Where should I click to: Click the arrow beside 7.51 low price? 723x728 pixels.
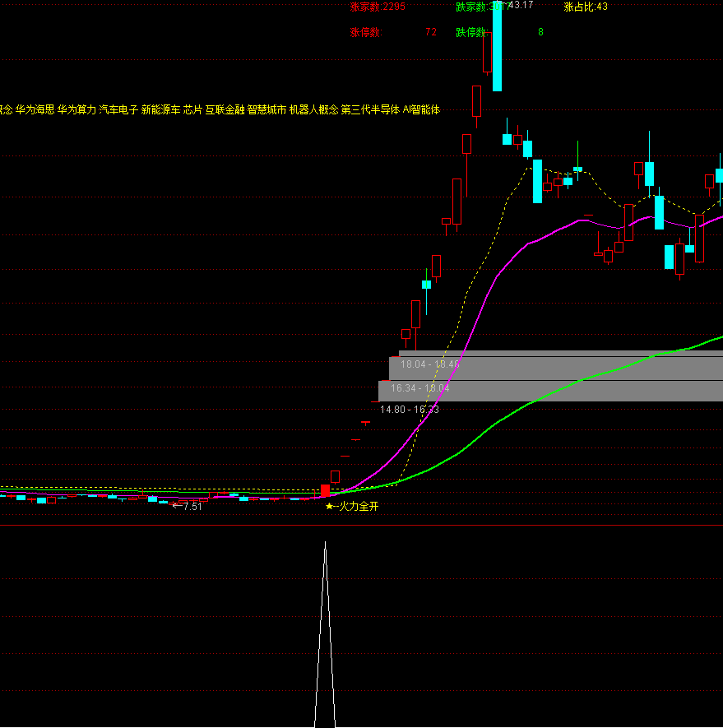click(x=177, y=507)
